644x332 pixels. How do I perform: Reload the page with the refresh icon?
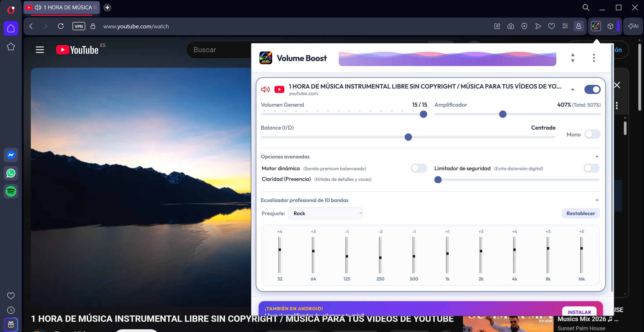61,26
